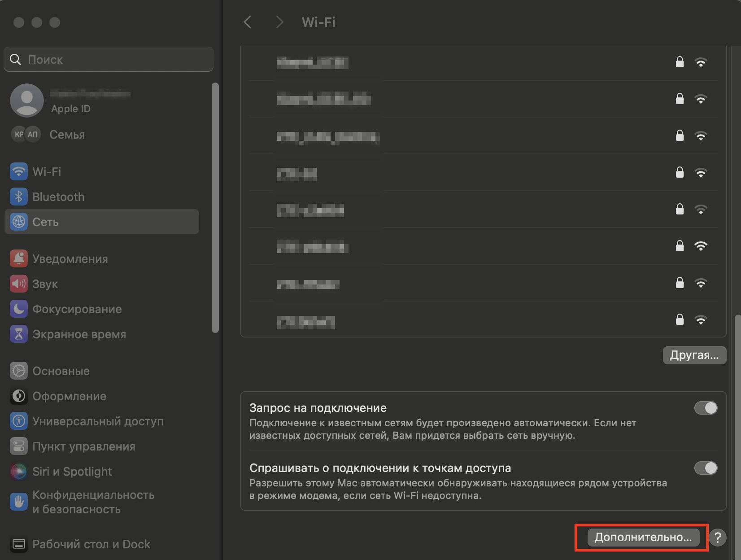
Task: Click the sidebar scrollbar
Action: (x=215, y=208)
